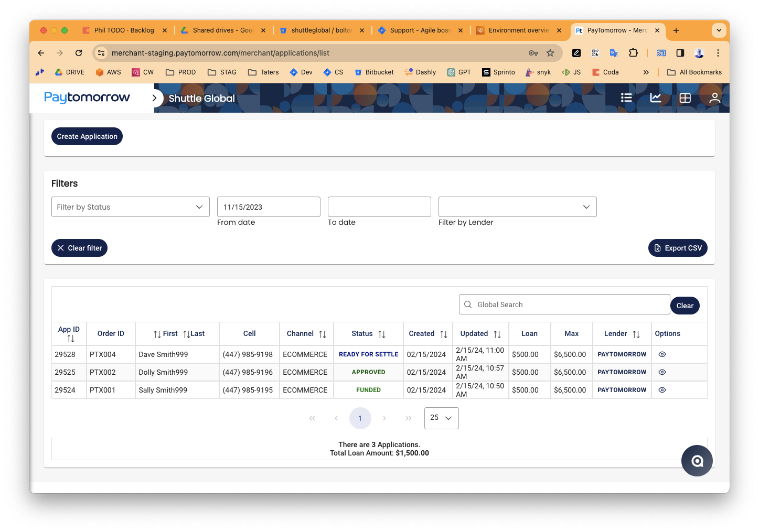Sort table by First name
This screenshot has height=532, width=759.
tap(157, 334)
